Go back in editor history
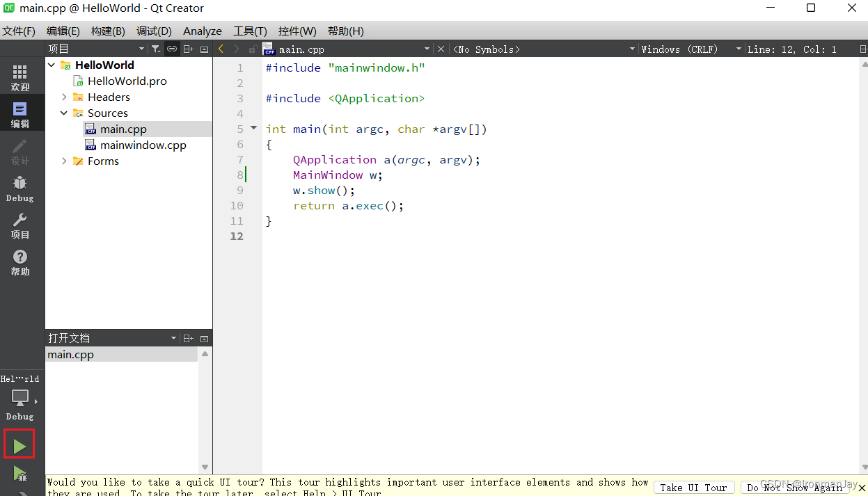The height and width of the screenshot is (496, 868). (x=221, y=49)
